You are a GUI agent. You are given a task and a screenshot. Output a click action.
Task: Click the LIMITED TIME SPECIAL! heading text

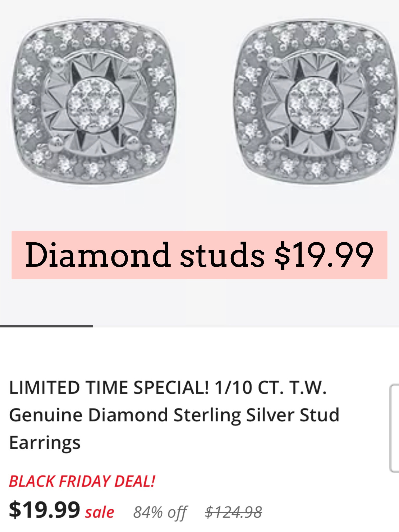pos(109,387)
